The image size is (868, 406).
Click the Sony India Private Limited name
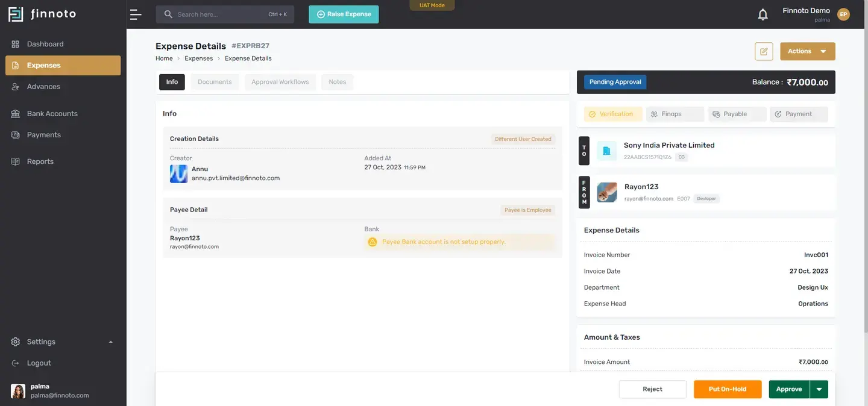(x=669, y=145)
